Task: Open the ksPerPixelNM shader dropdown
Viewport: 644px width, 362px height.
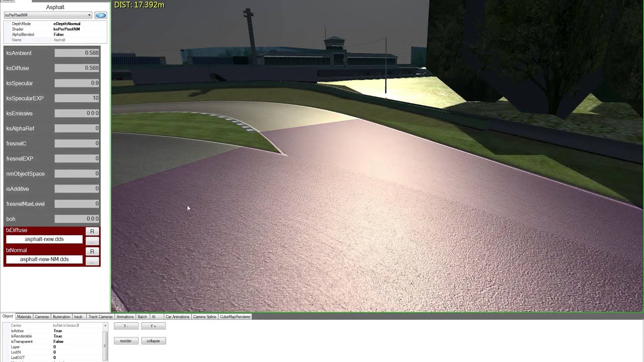Action: point(48,15)
